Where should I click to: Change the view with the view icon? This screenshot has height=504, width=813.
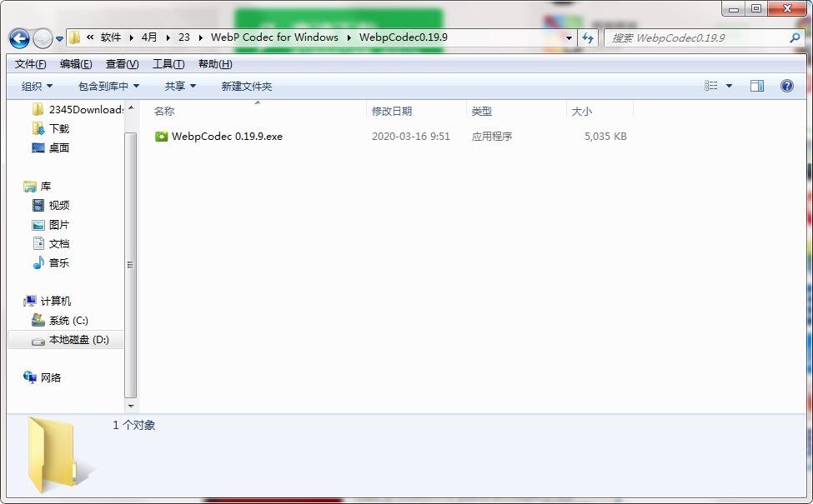(x=711, y=86)
